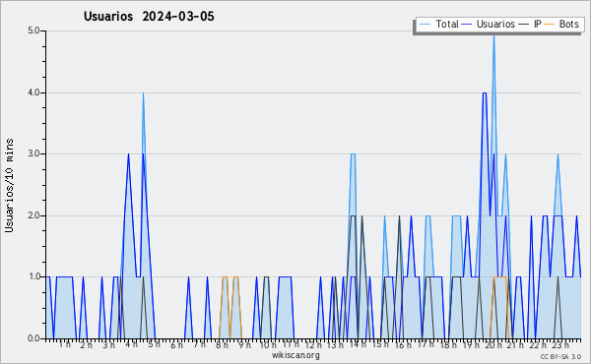Click the 'wikiscan.org' label below the chart
The width and height of the screenshot is (591, 364).
tap(295, 355)
